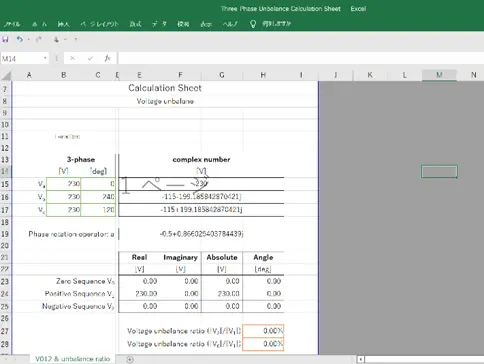Click the 'complex number' header cell
Image resolution: width=484 pixels, height=364 pixels.
pos(201,160)
